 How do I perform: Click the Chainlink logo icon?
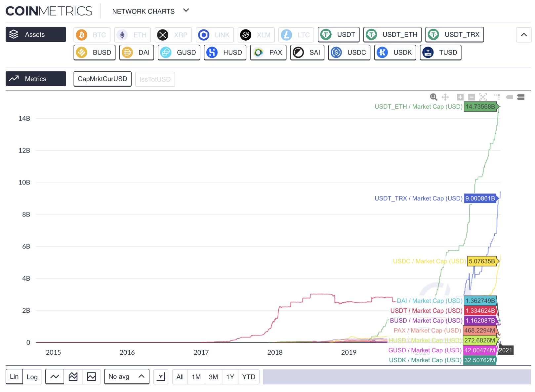click(204, 35)
